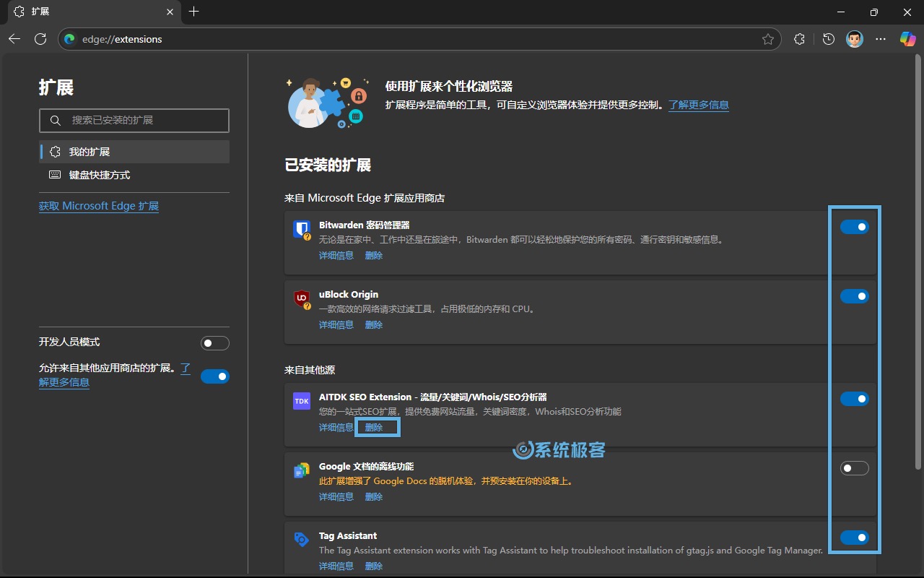
Task: Disable the Bitwarden 密码管理器 toggle
Action: tap(855, 228)
